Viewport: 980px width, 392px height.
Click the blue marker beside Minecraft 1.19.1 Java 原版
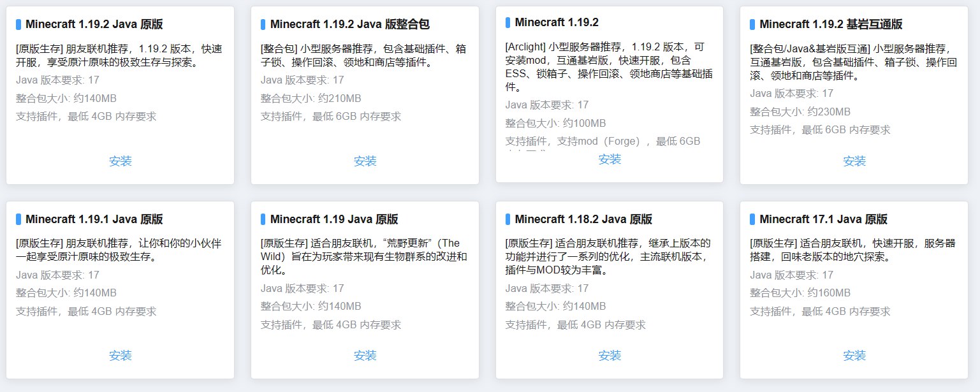pyautogui.click(x=18, y=219)
